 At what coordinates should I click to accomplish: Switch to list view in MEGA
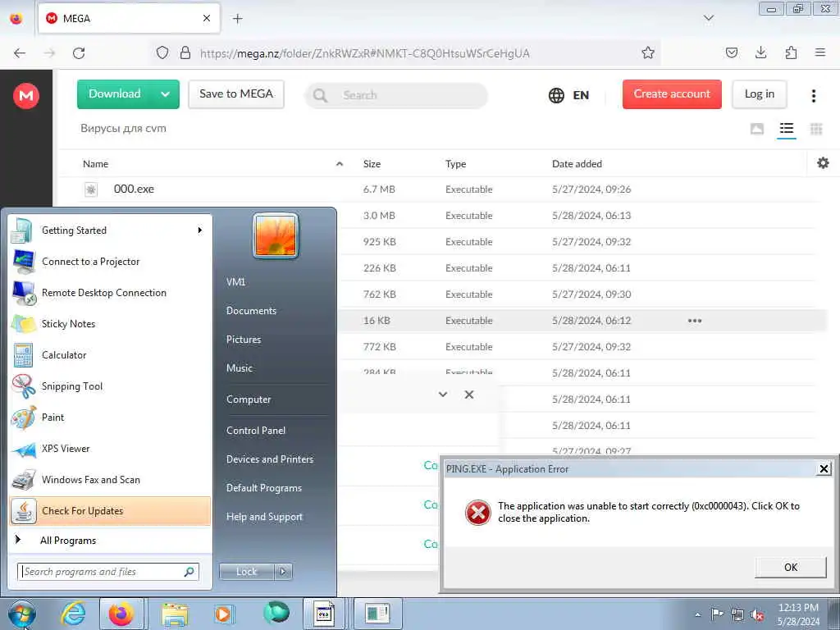tap(786, 129)
